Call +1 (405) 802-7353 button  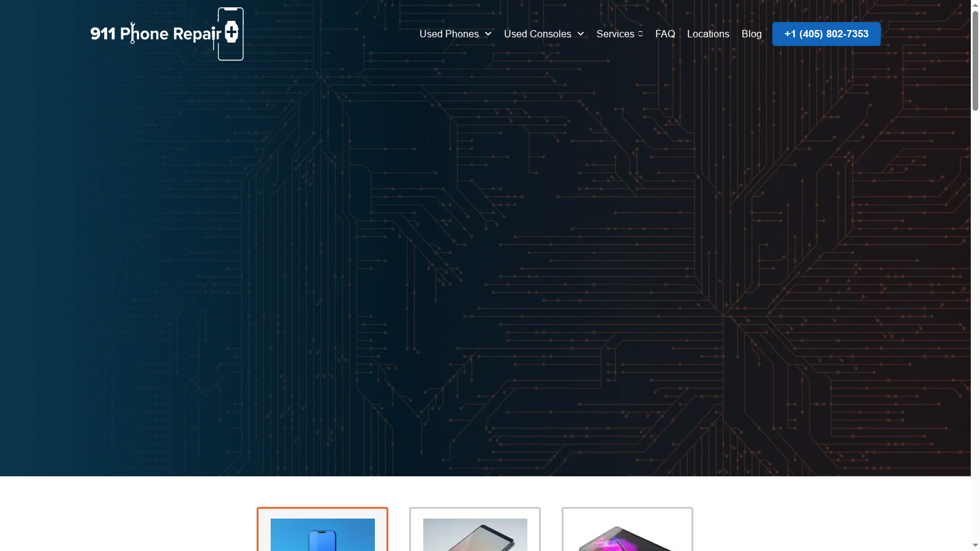pyautogui.click(x=826, y=34)
